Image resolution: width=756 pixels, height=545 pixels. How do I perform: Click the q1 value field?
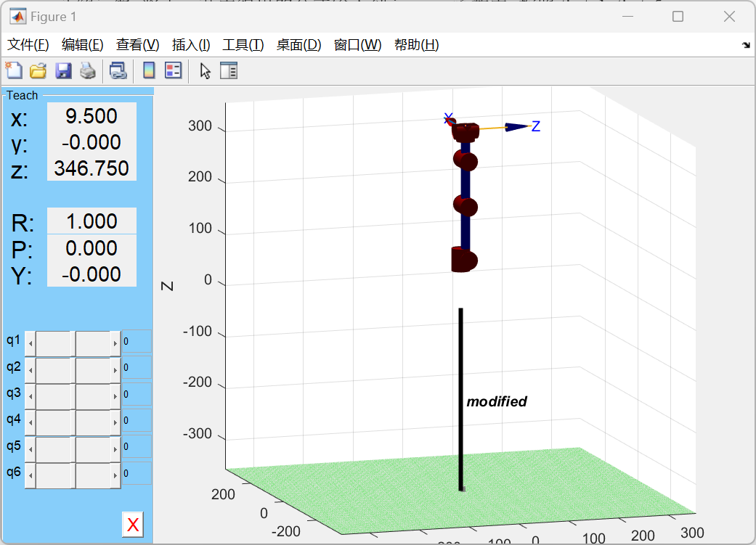137,342
